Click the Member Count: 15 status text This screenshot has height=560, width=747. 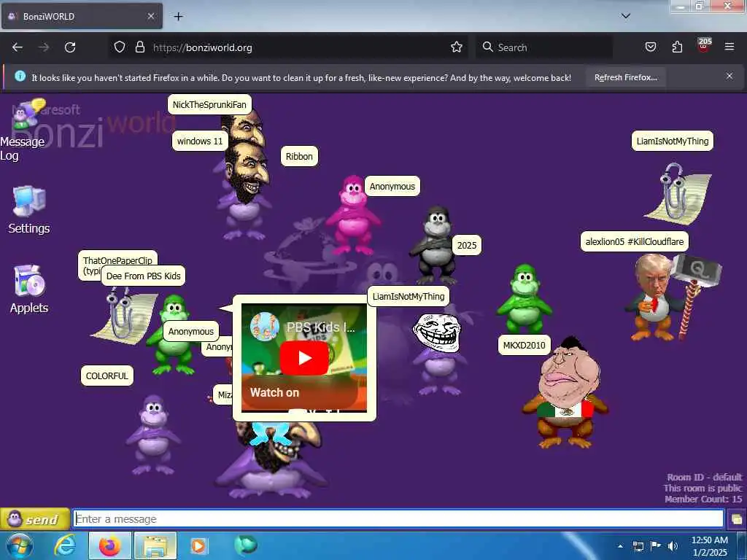tap(703, 499)
